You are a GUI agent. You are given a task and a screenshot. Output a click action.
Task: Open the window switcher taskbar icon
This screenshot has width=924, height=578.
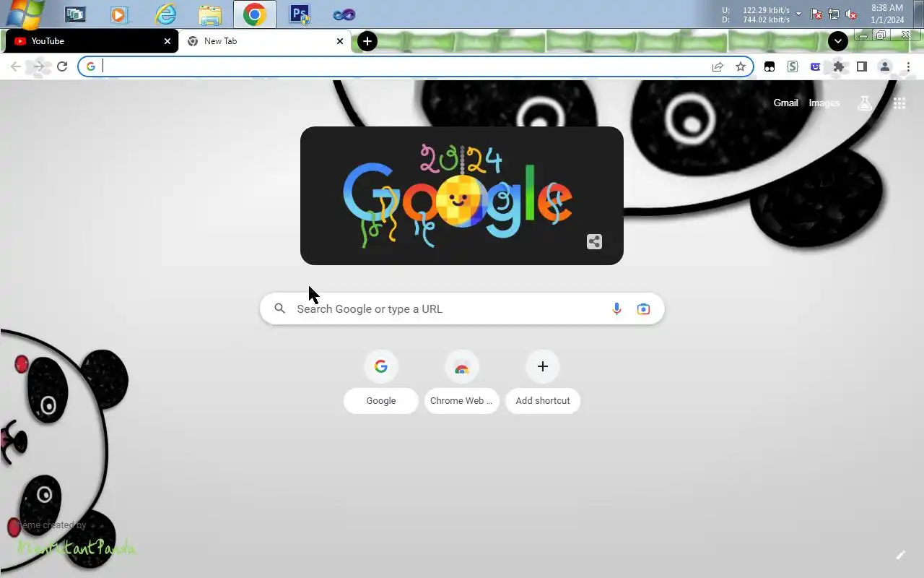(74, 14)
